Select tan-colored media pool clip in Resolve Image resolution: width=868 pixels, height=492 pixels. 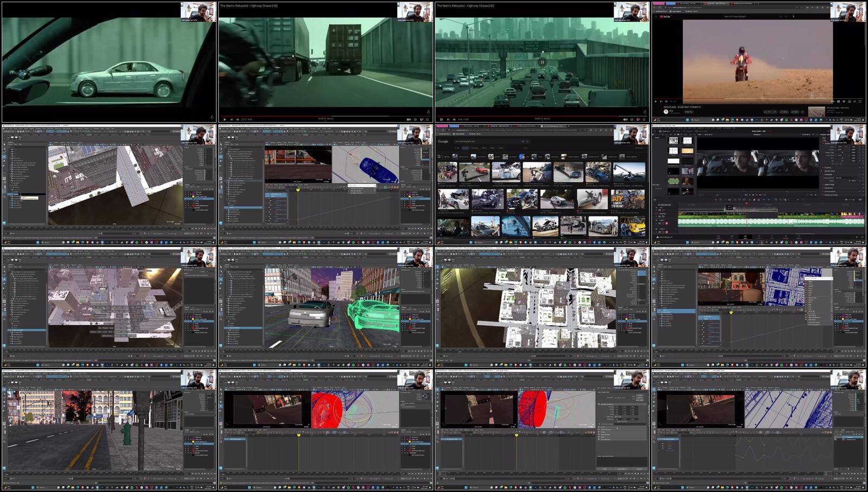(687, 150)
